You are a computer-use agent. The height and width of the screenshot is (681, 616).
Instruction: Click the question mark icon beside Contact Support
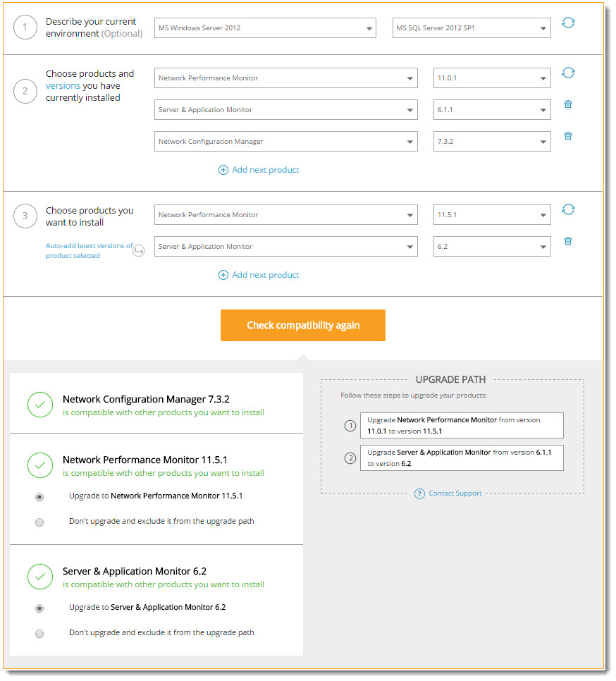tap(419, 493)
